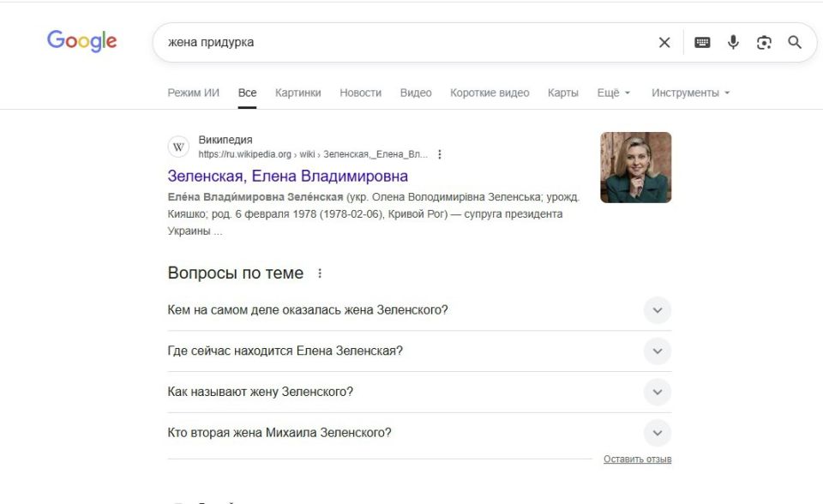Collapse the Как называют жену Зеленского question
Image resolution: width=823 pixels, height=504 pixels.
[x=657, y=392]
